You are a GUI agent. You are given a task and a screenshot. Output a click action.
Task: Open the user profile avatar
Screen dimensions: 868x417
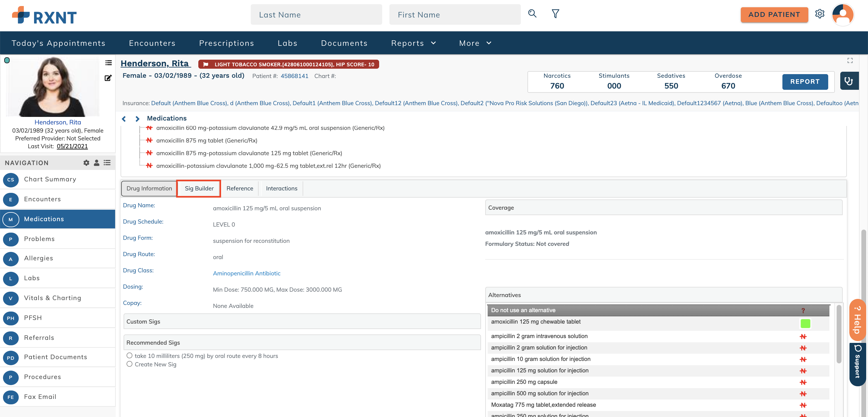(x=842, y=15)
